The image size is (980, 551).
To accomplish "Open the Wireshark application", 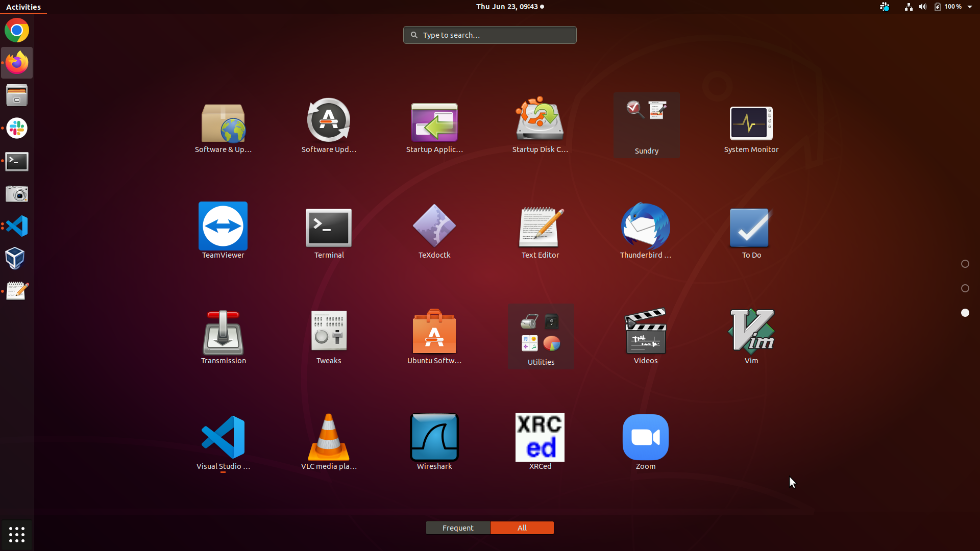I will point(434,438).
